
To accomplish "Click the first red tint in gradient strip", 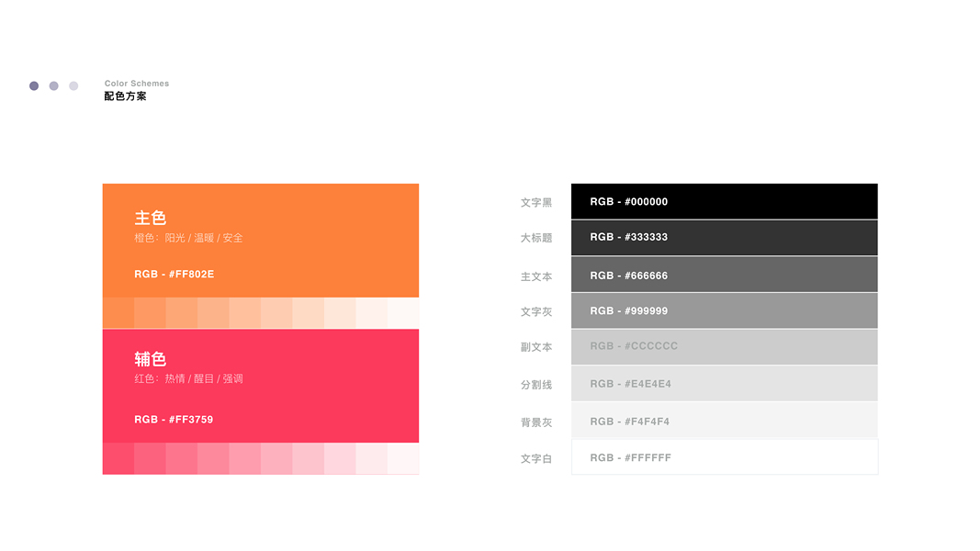I will click(x=118, y=458).
